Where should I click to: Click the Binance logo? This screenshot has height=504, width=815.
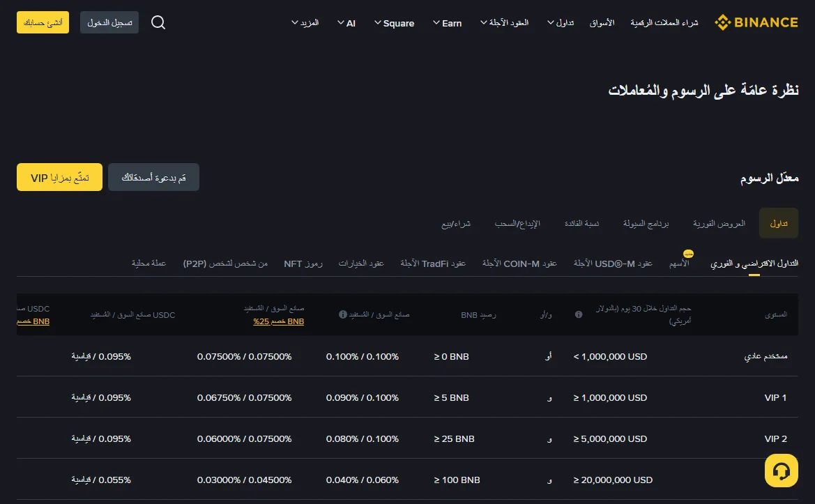[x=756, y=22]
